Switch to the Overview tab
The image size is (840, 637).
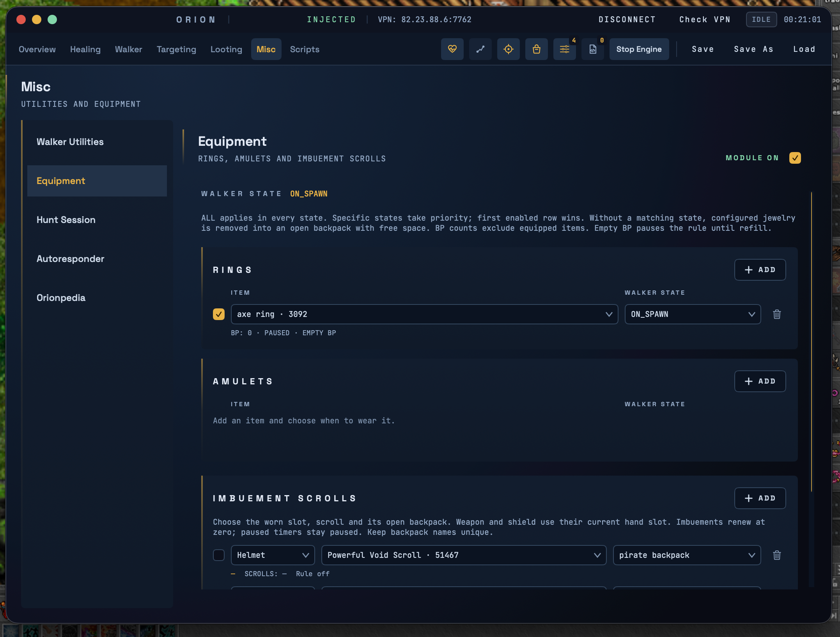pyautogui.click(x=37, y=49)
